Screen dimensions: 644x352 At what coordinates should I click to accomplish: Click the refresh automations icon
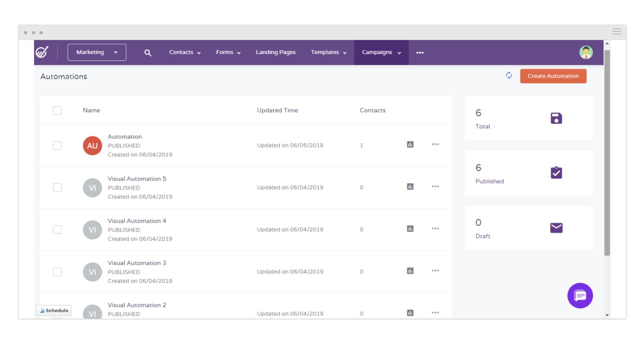tap(509, 75)
